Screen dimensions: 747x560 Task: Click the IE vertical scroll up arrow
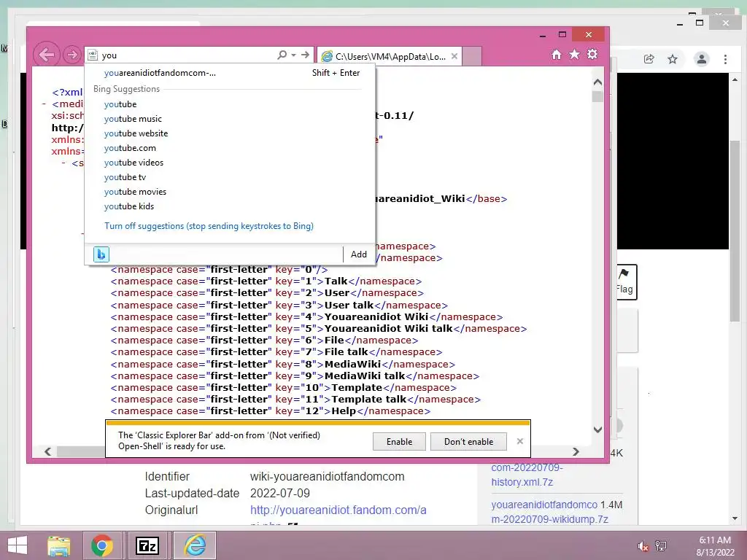click(x=597, y=82)
